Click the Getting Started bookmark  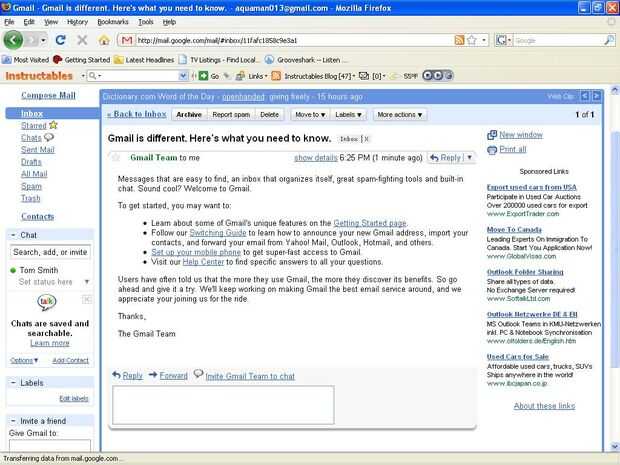pyautogui.click(x=81, y=60)
